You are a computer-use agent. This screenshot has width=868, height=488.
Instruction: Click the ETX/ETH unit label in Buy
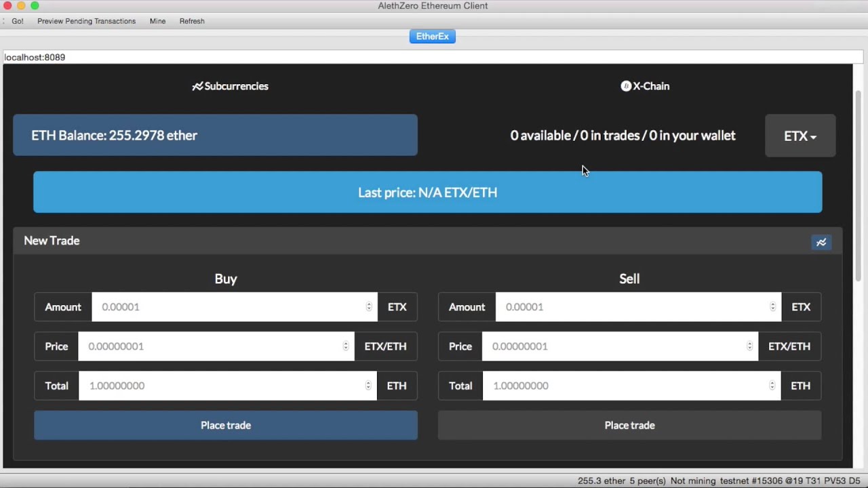(x=385, y=346)
